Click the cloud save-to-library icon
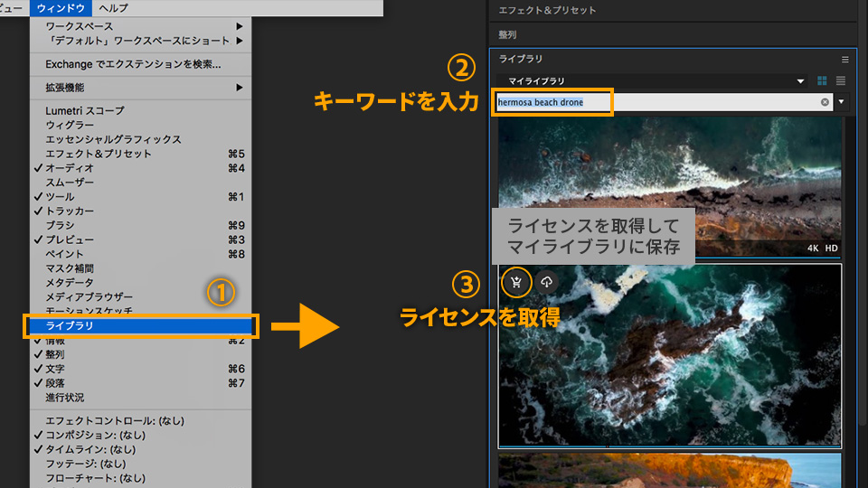 pos(546,282)
